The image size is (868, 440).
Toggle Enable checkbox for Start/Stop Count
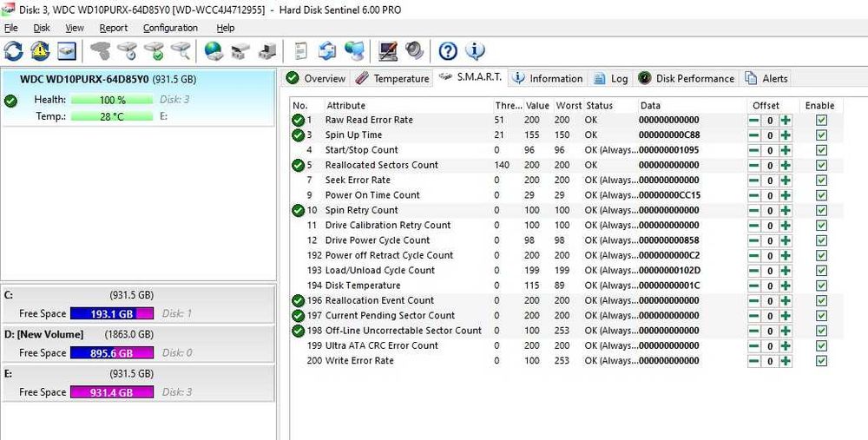pos(821,150)
